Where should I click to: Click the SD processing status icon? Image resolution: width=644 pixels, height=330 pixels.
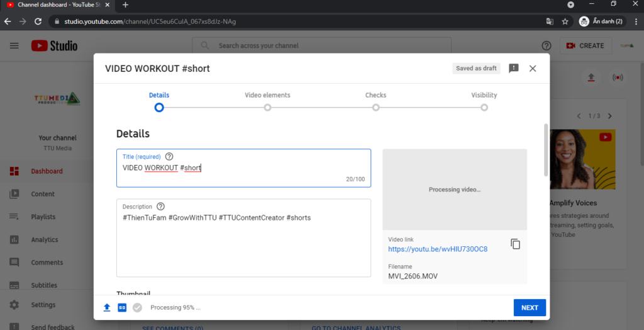[122, 307]
